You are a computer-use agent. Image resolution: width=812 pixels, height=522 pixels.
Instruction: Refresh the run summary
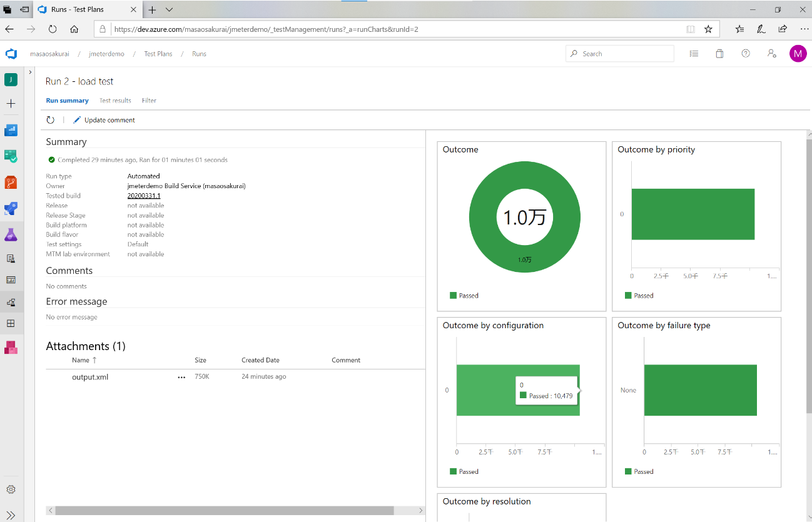point(51,120)
